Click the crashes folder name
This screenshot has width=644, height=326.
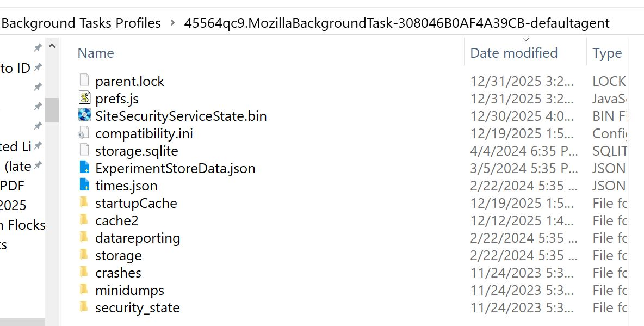[x=118, y=273]
